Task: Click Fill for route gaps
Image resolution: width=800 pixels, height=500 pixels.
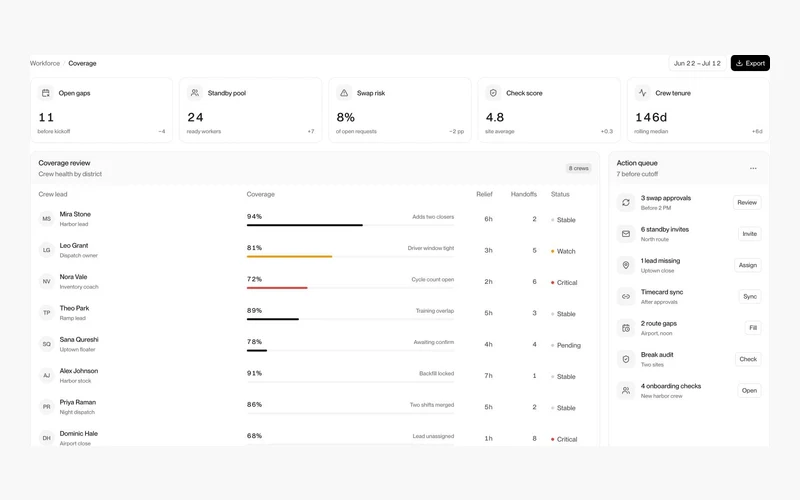Action: [x=753, y=328]
